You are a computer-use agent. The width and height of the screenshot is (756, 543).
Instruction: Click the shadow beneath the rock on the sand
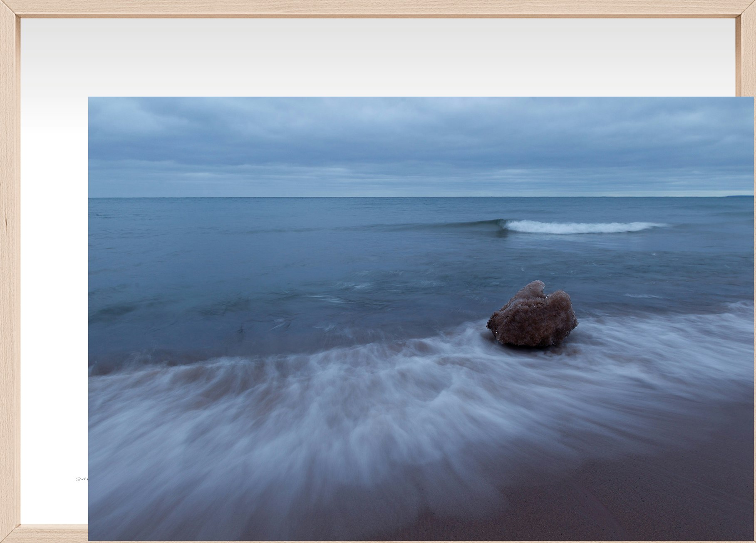point(537,347)
